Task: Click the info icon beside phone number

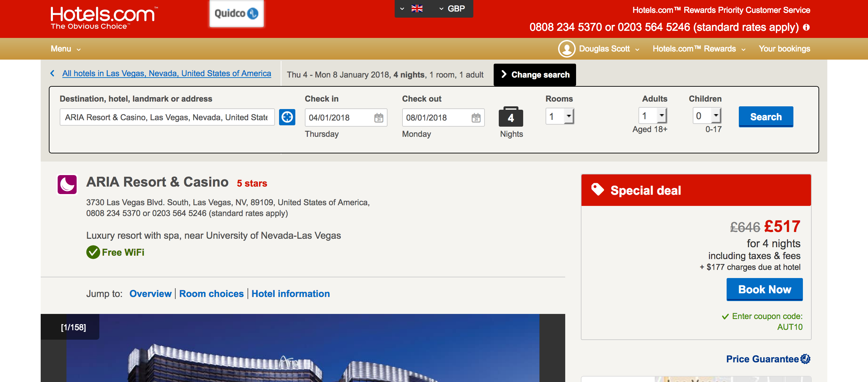Action: 806,27
